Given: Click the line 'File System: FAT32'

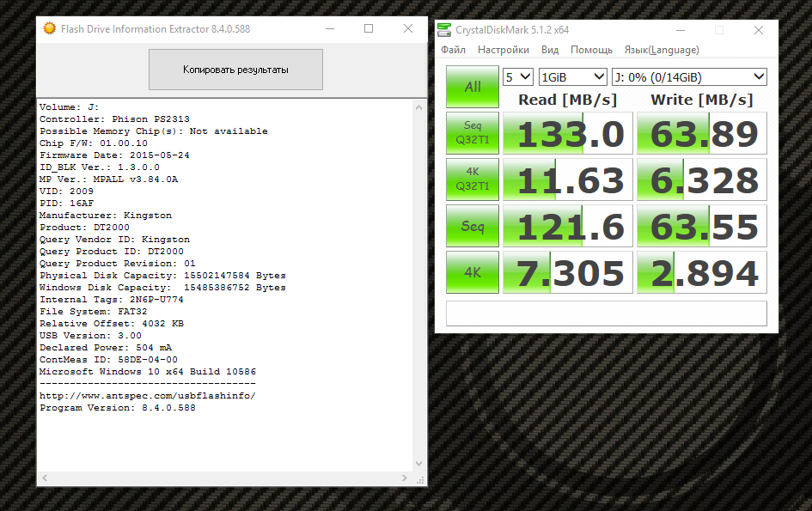Looking at the screenshot, I should coord(93,312).
